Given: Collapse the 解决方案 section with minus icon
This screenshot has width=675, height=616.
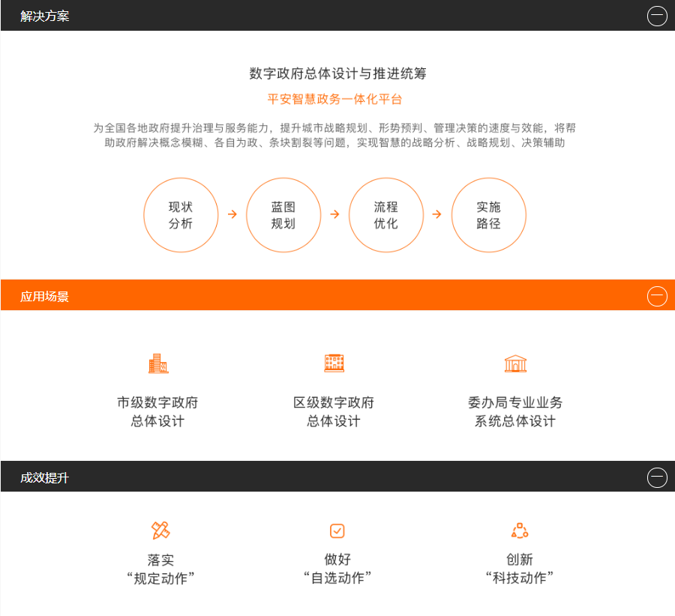Looking at the screenshot, I should click(x=657, y=16).
